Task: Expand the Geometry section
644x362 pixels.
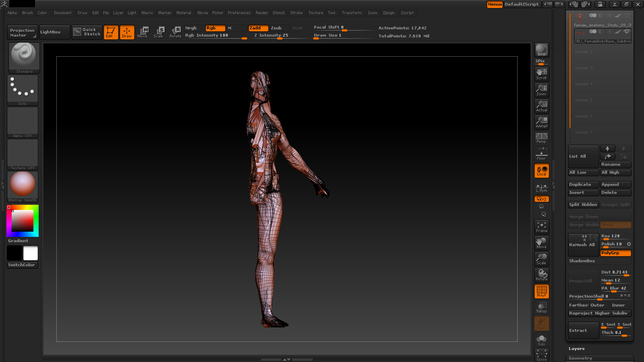Action: tap(580, 358)
